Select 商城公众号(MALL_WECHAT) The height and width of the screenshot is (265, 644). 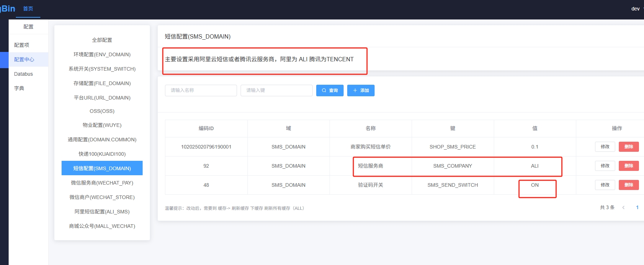point(102,226)
